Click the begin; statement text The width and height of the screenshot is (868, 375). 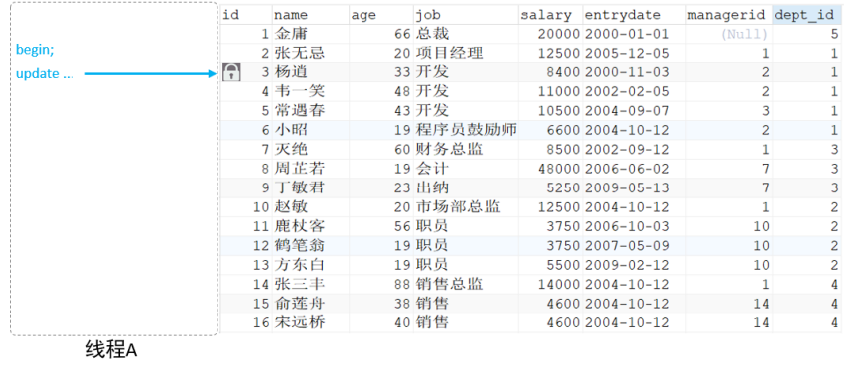[35, 50]
